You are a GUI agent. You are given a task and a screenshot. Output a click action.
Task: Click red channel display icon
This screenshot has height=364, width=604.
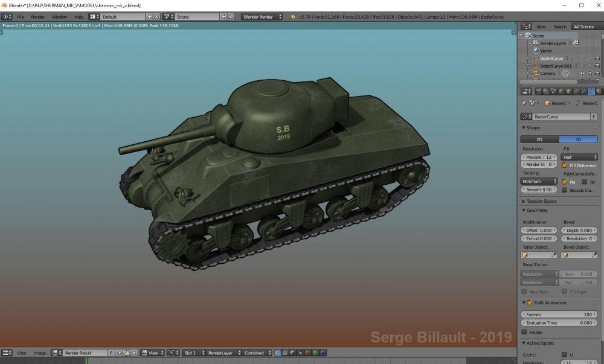[307, 353]
